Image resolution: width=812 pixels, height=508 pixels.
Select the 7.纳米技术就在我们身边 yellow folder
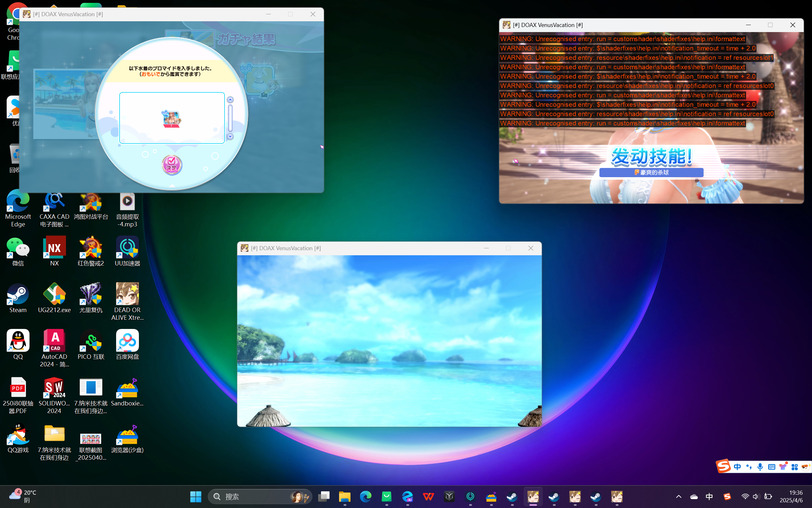[54, 442]
